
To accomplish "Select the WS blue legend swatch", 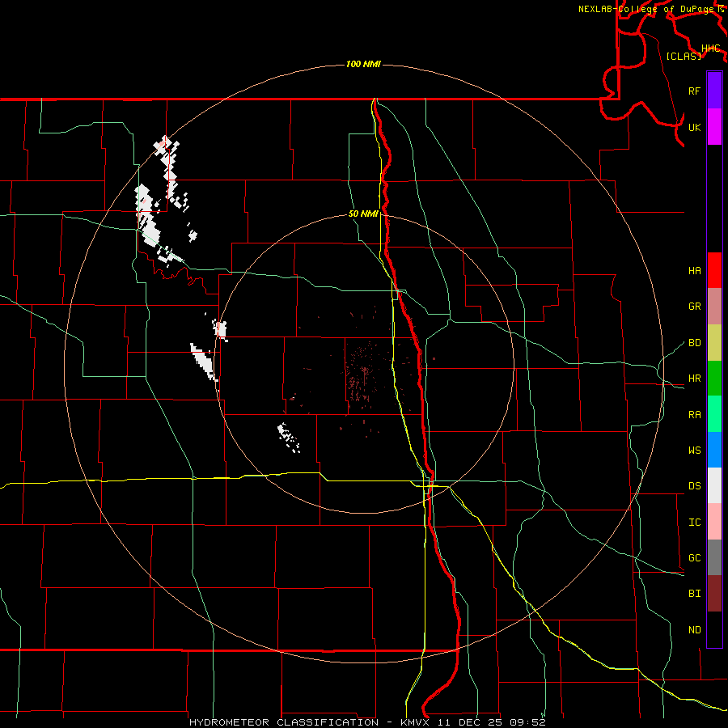I will (714, 450).
